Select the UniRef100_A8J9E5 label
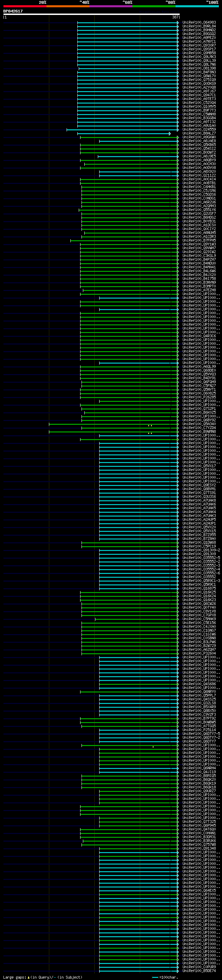Viewport: 222px width, 980px height. coord(199,156)
